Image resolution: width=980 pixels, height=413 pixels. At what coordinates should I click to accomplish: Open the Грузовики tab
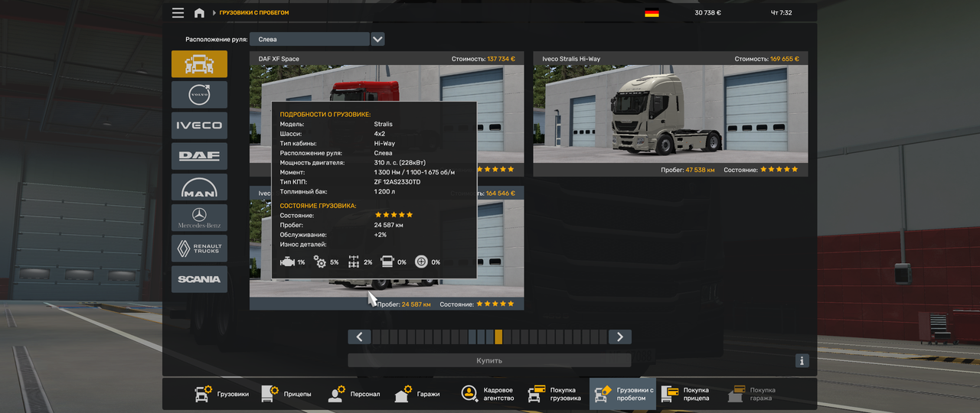tap(221, 394)
